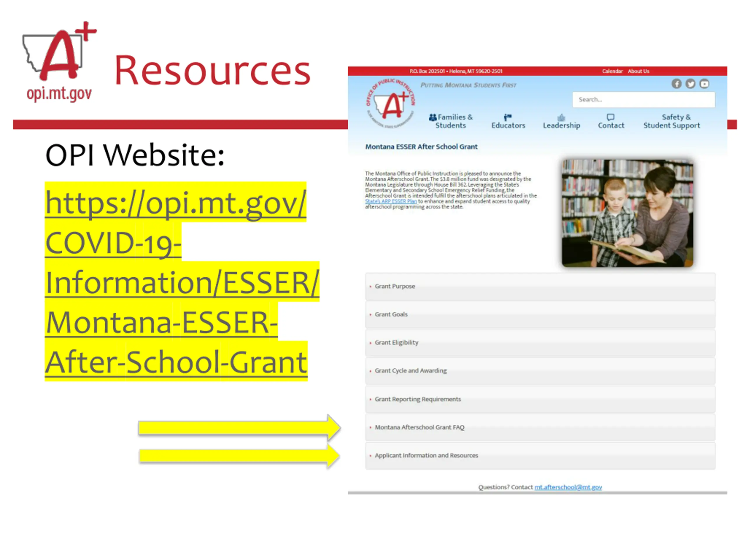
Task: Open the About Us link
Action: click(x=638, y=71)
